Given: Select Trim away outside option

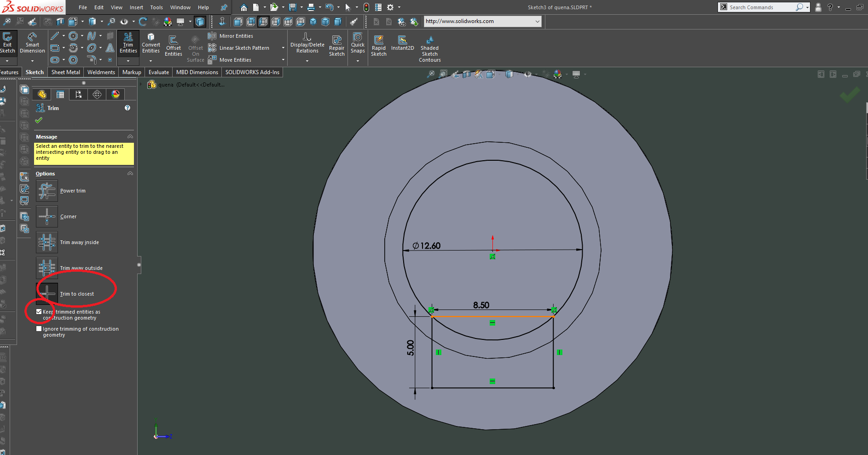Looking at the screenshot, I should [x=47, y=268].
